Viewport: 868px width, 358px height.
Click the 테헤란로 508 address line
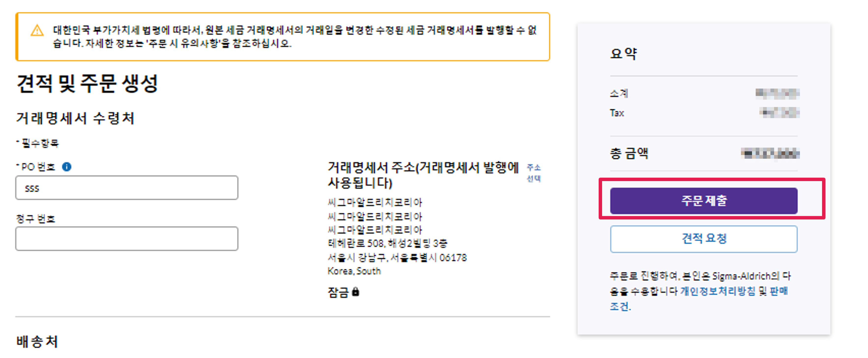387,243
